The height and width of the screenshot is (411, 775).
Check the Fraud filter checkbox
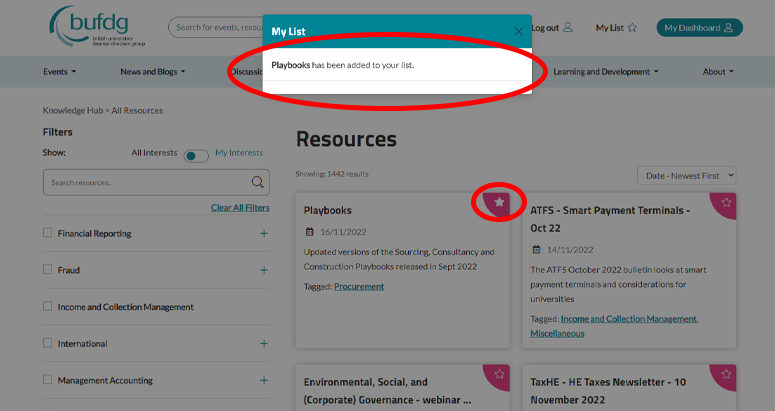(48, 270)
